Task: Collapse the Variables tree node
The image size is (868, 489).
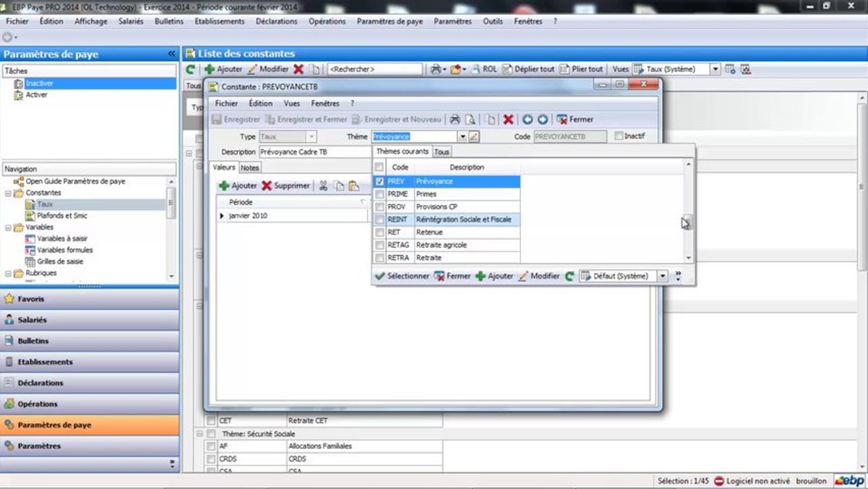Action: click(x=8, y=228)
